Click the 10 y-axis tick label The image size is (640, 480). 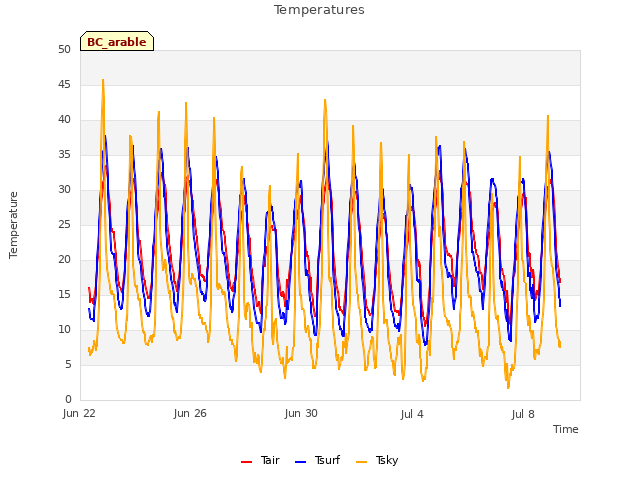point(64,330)
